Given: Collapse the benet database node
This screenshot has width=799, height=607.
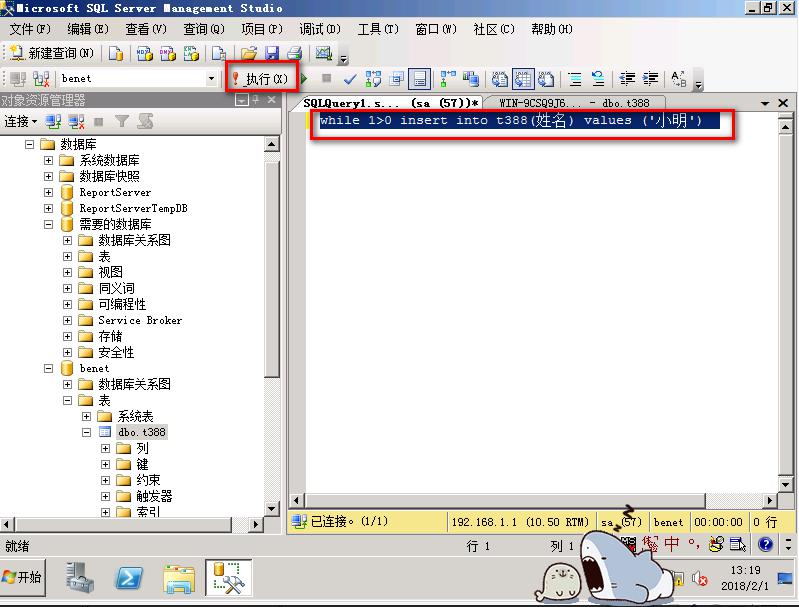Looking at the screenshot, I should [x=48, y=368].
